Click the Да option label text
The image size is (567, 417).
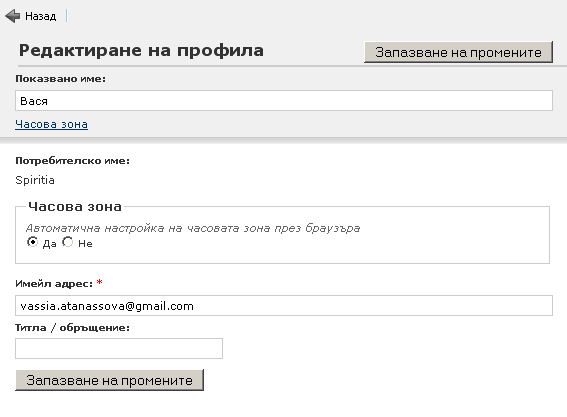point(50,244)
